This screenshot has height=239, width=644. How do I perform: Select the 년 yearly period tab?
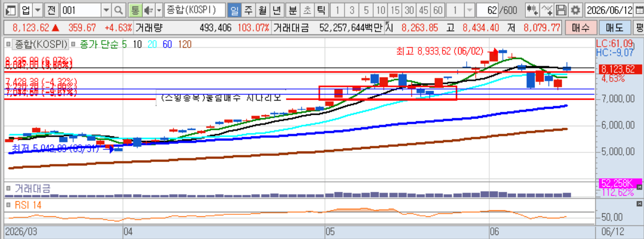277,10
